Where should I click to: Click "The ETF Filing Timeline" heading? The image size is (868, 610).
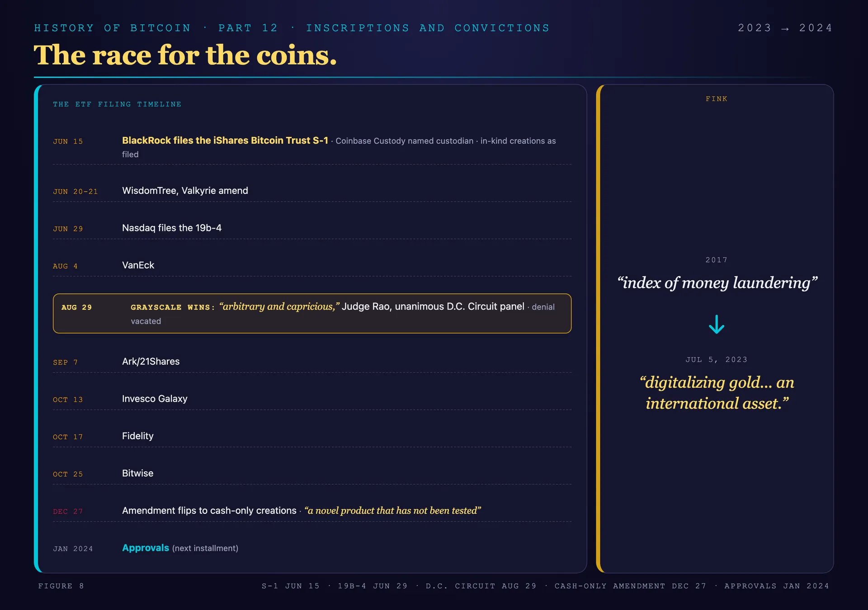point(117,104)
